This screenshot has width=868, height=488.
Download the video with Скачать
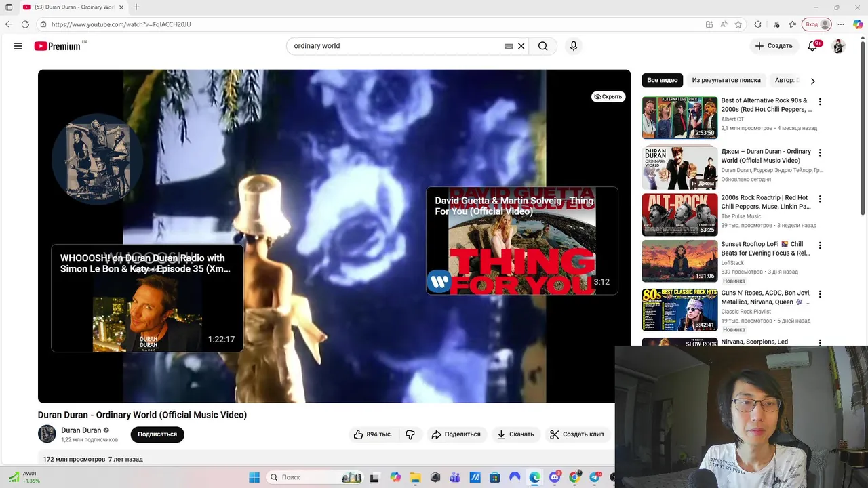(x=515, y=434)
